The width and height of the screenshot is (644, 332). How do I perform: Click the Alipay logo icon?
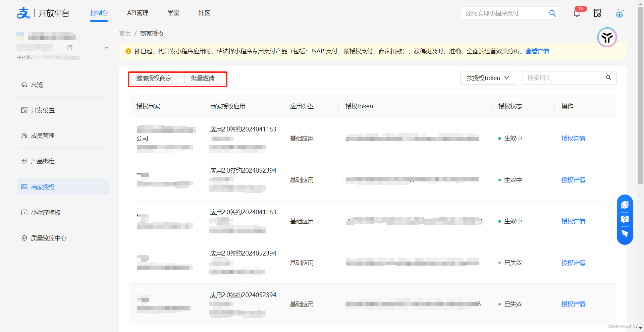[23, 13]
